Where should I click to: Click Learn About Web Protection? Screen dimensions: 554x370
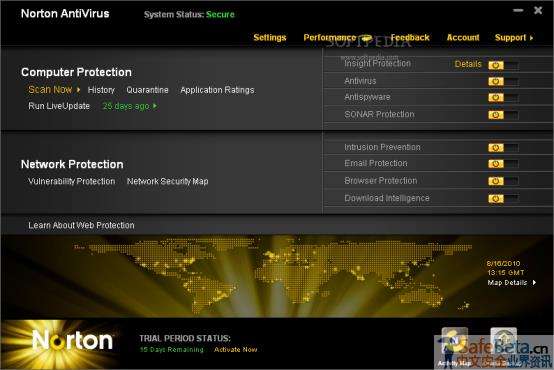[x=81, y=225]
